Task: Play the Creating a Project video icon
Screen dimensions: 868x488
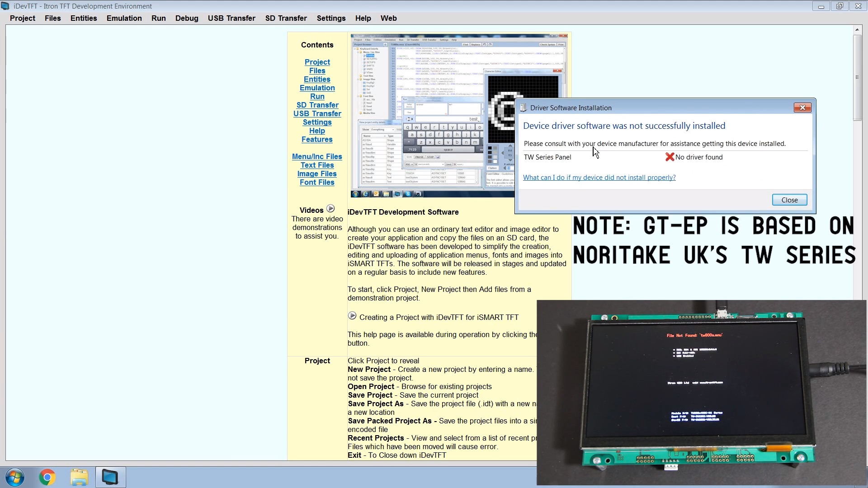Action: (x=352, y=316)
